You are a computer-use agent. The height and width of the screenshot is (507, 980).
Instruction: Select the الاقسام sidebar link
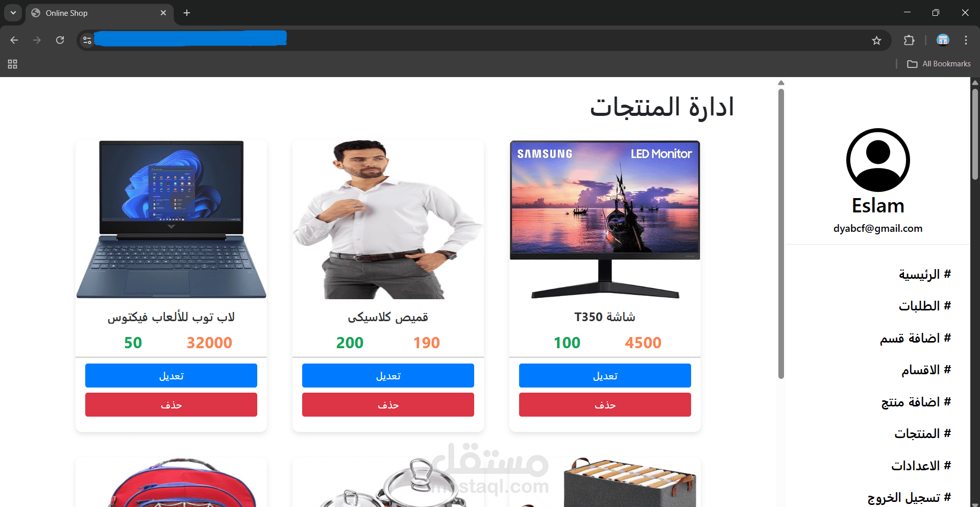(x=926, y=370)
